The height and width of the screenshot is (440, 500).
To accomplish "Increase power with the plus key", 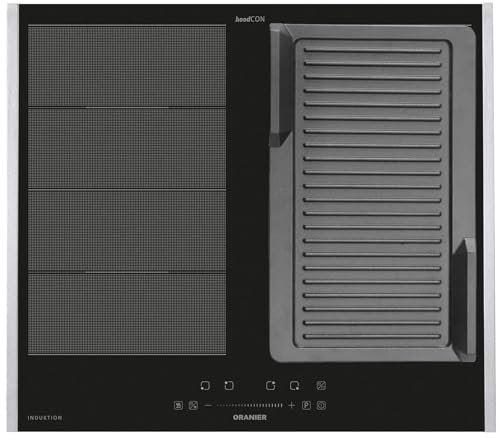I will click(x=292, y=405).
